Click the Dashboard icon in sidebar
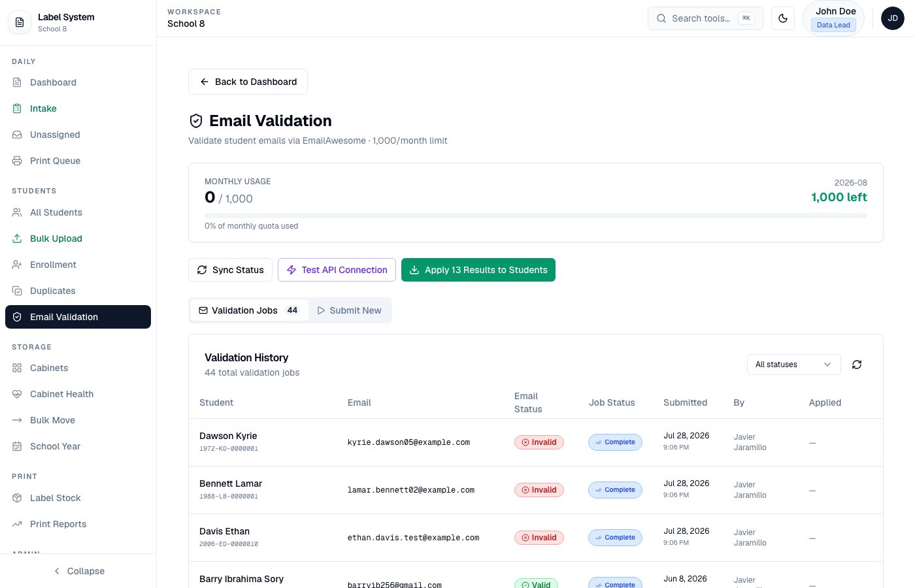This screenshot has height=588, width=915. [17, 82]
